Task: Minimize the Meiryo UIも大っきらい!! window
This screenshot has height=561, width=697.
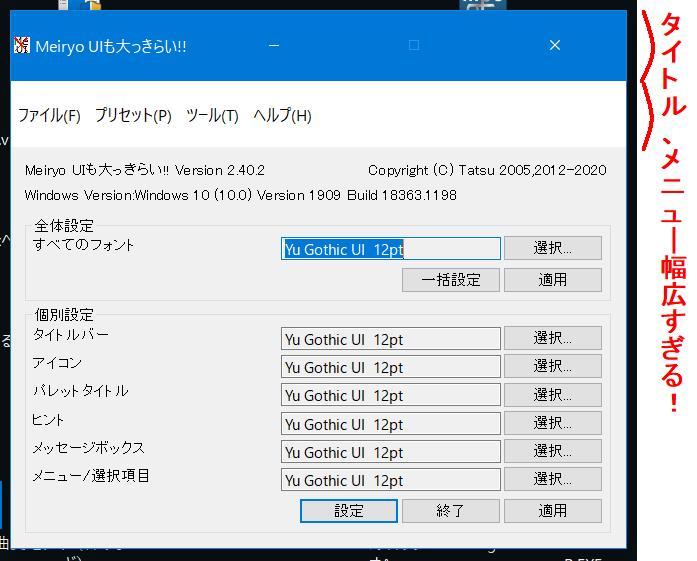Action: [x=274, y=45]
